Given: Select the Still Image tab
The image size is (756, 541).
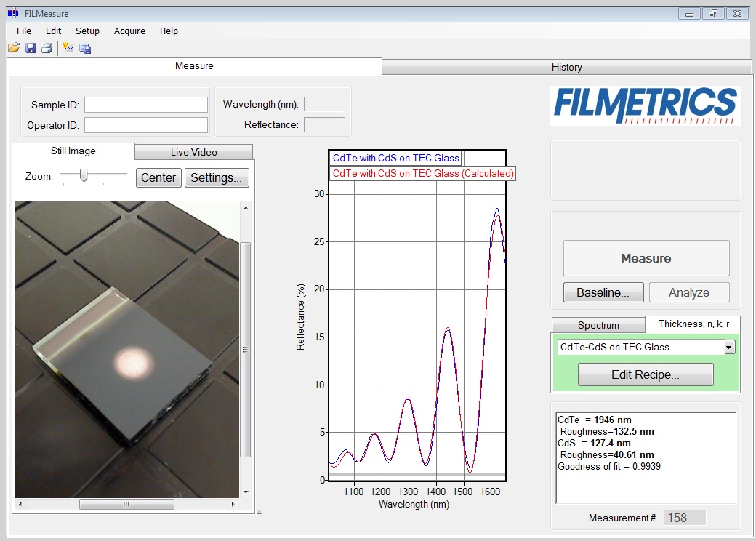Looking at the screenshot, I should coord(73,151).
